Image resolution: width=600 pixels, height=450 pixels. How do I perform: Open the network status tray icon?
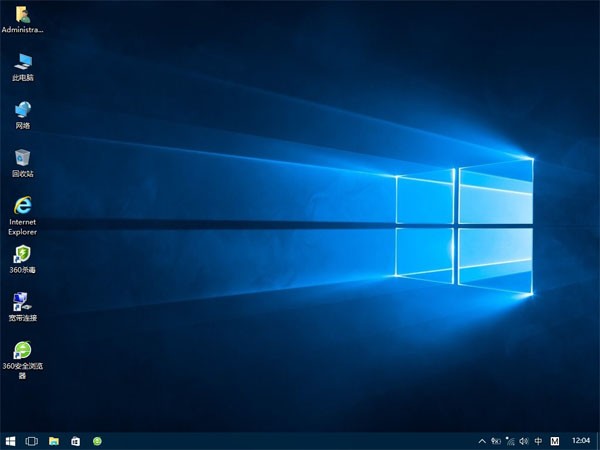pos(510,441)
